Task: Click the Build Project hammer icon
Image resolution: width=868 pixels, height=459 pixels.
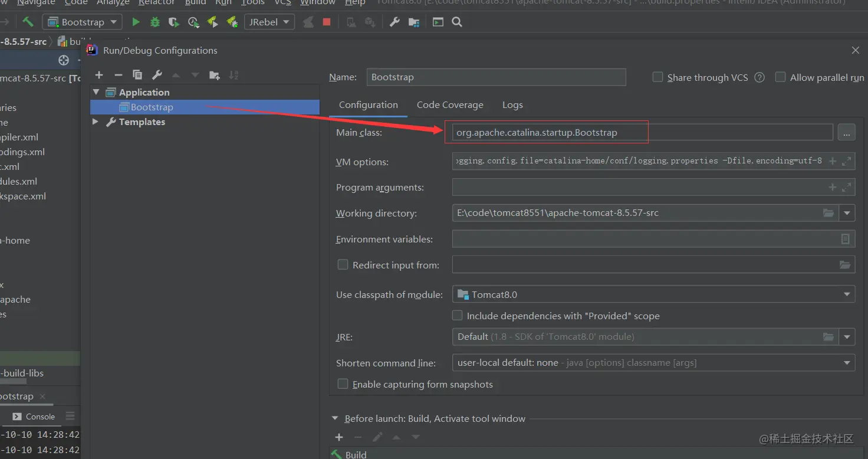Action: pyautogui.click(x=28, y=22)
